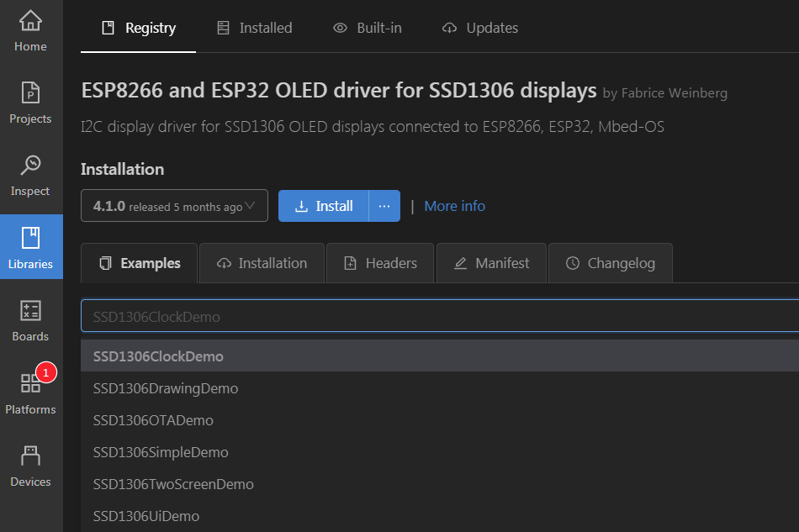Follow the More info link
The height and width of the screenshot is (532, 799).
point(454,206)
